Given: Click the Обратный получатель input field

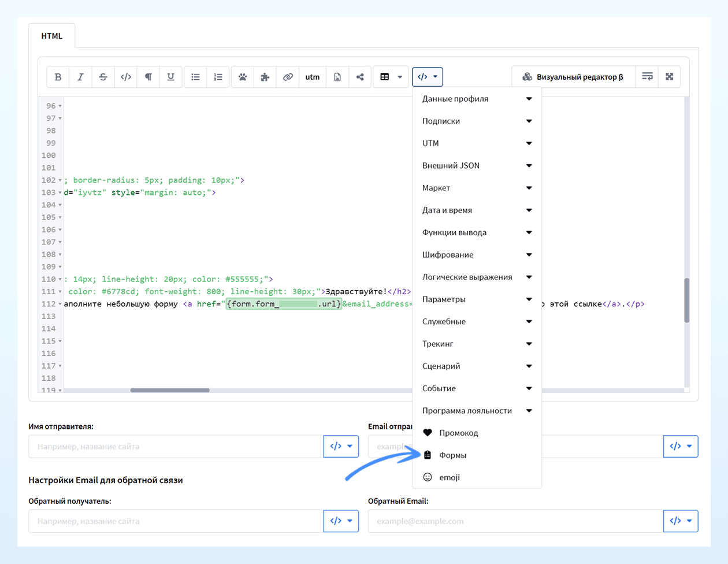Looking at the screenshot, I should [x=176, y=521].
